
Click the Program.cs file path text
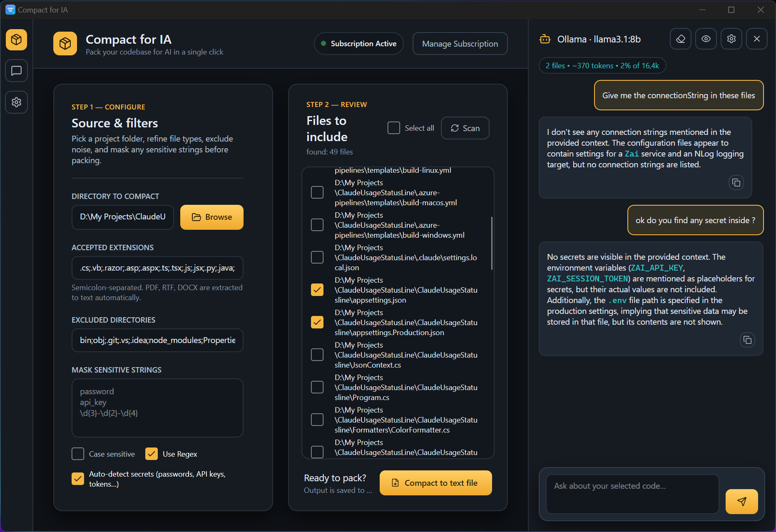point(406,387)
